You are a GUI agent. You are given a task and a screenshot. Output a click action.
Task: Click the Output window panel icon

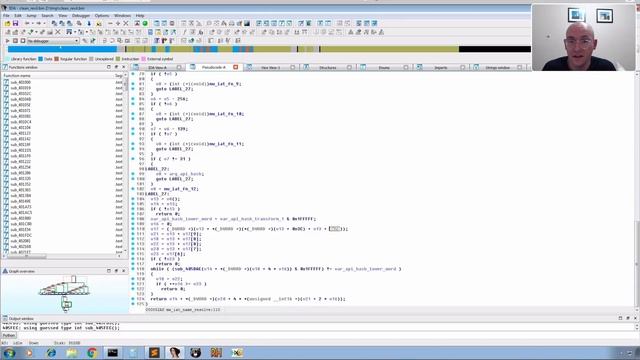(5, 318)
